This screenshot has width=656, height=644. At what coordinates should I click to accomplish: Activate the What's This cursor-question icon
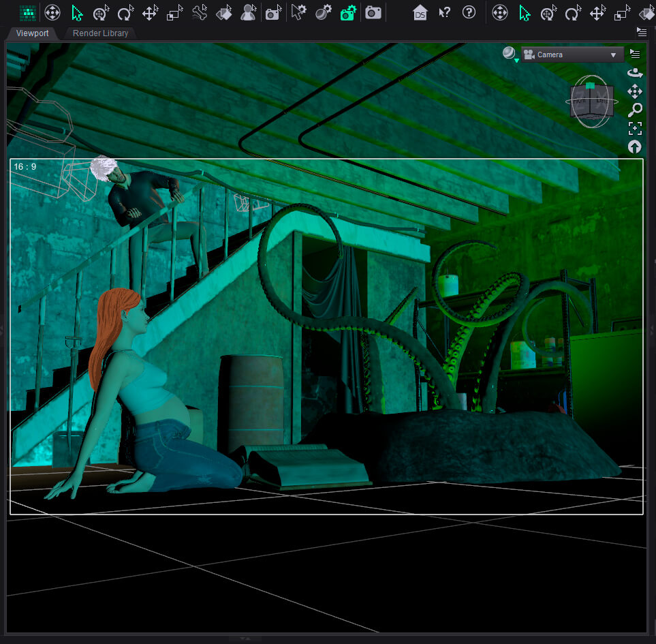444,12
